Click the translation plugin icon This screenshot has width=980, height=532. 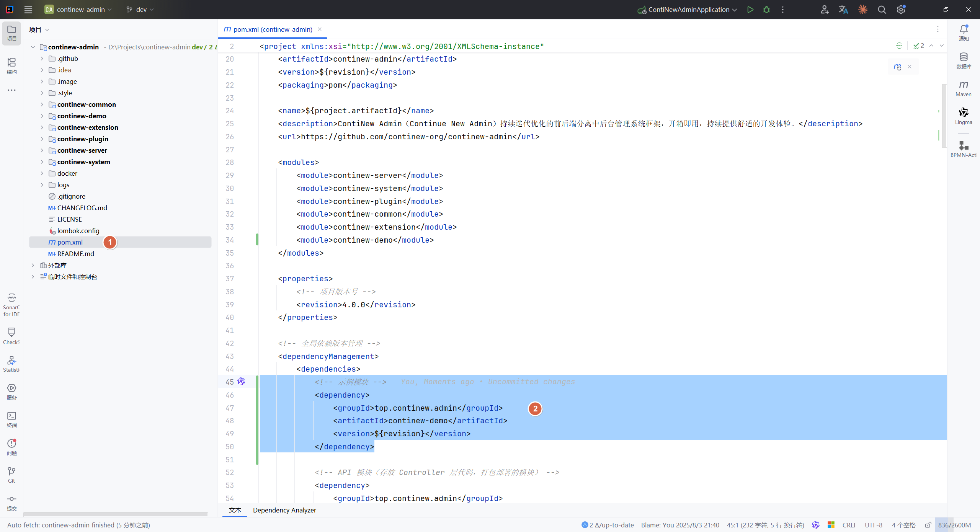(843, 10)
